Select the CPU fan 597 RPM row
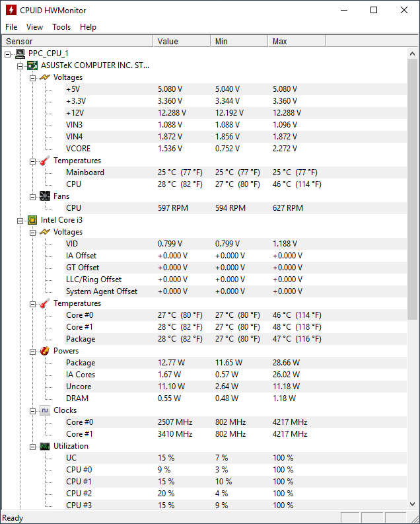The image size is (420, 524). (x=236, y=208)
